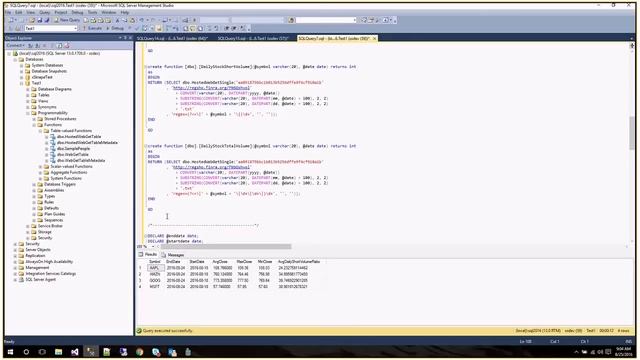
Task: Select dbo.HostedWebGetTable function
Action: (79, 137)
